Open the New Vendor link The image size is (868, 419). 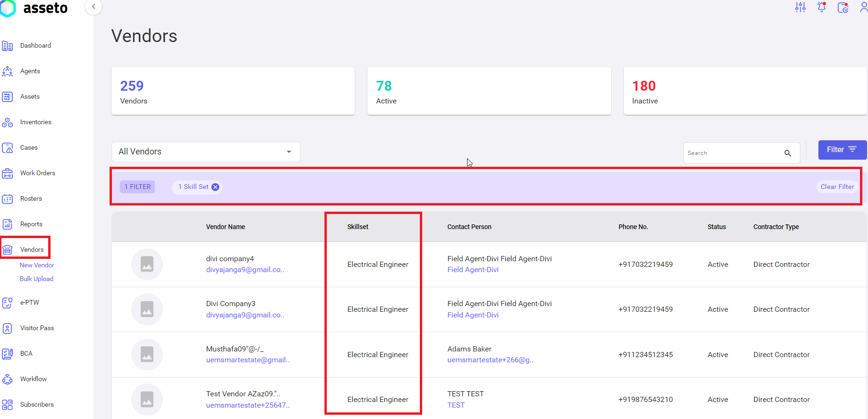(x=37, y=265)
